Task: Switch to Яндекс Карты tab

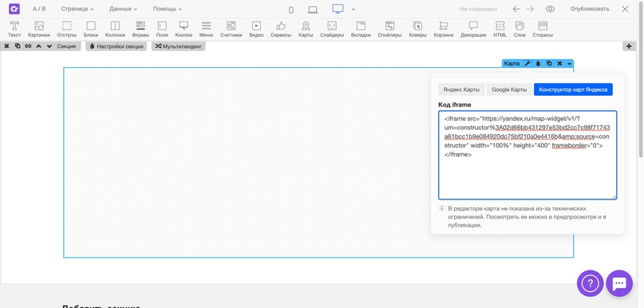Action: click(x=461, y=89)
